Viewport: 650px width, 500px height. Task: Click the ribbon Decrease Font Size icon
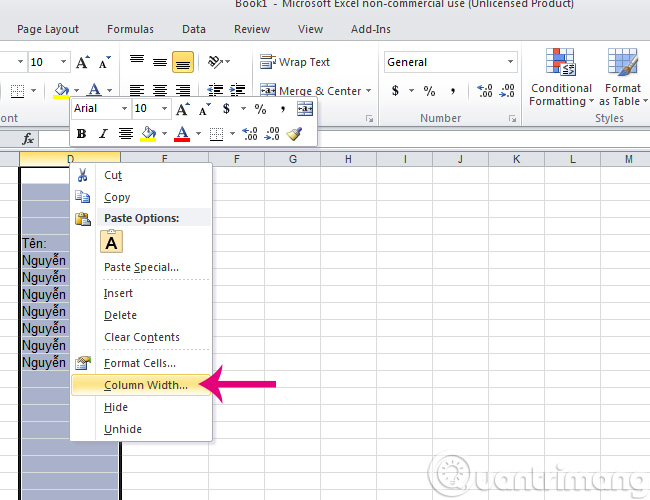104,62
